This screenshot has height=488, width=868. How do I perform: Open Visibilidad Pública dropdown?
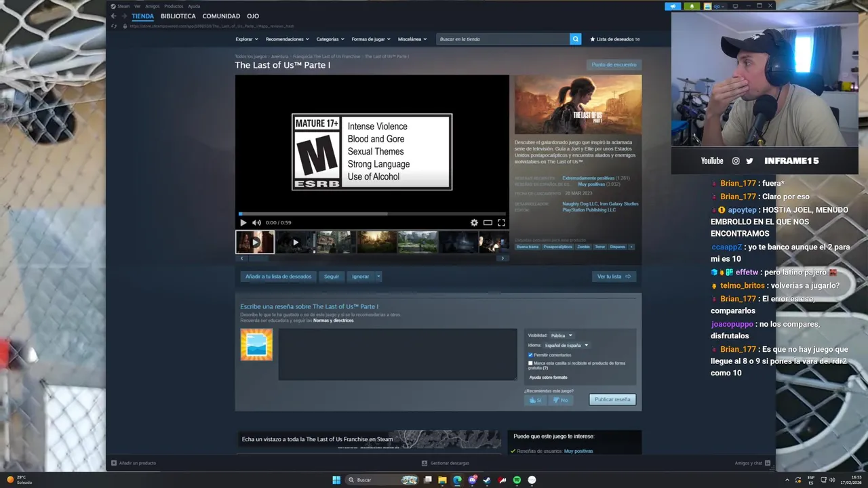(x=561, y=335)
